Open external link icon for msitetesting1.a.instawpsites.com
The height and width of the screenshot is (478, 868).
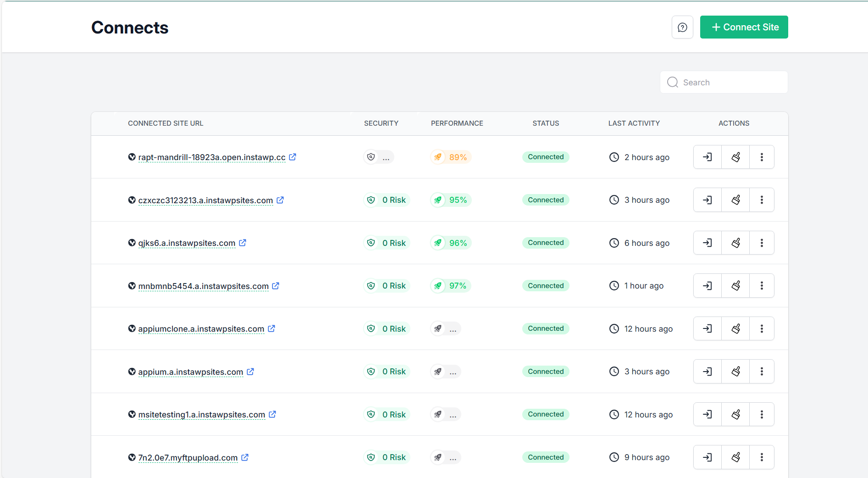coord(272,414)
